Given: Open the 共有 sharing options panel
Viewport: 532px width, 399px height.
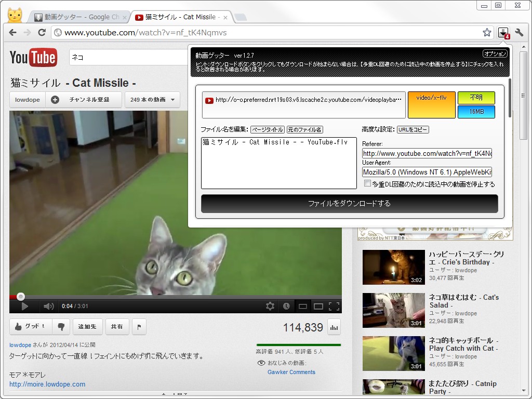Looking at the screenshot, I should tap(117, 326).
